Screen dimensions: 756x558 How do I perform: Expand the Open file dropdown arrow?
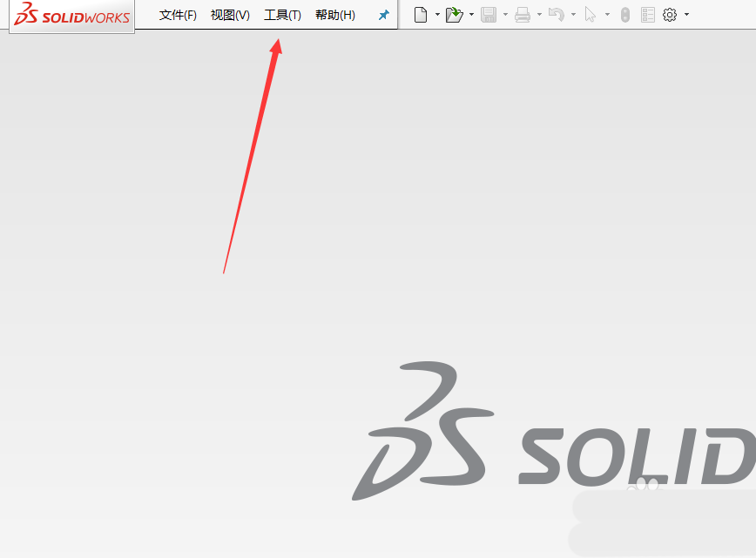(x=471, y=15)
